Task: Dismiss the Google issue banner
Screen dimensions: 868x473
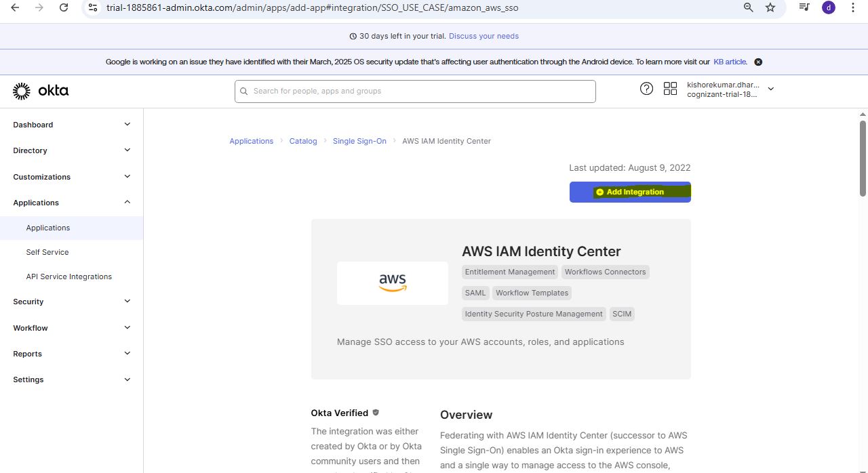Action: pyautogui.click(x=758, y=62)
